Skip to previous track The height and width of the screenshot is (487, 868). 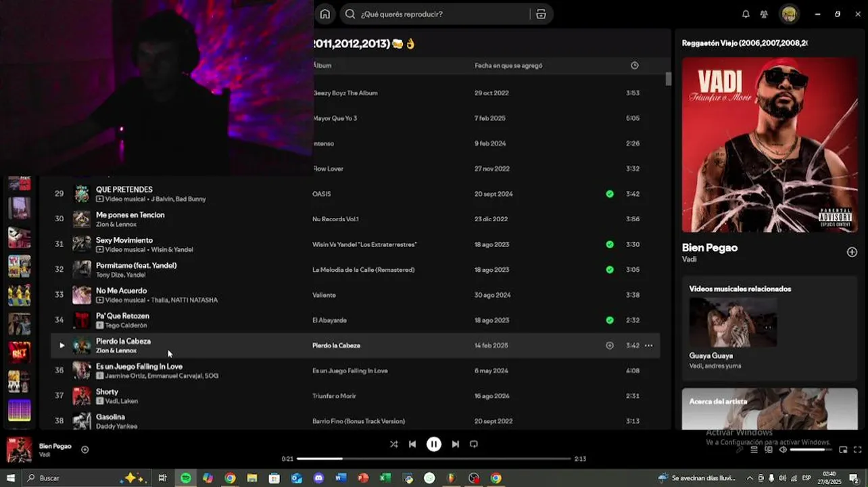pyautogui.click(x=412, y=444)
